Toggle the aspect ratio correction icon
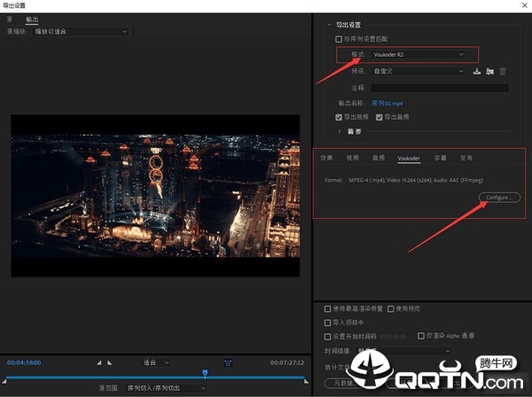Image resolution: width=532 pixels, height=397 pixels. [228, 363]
